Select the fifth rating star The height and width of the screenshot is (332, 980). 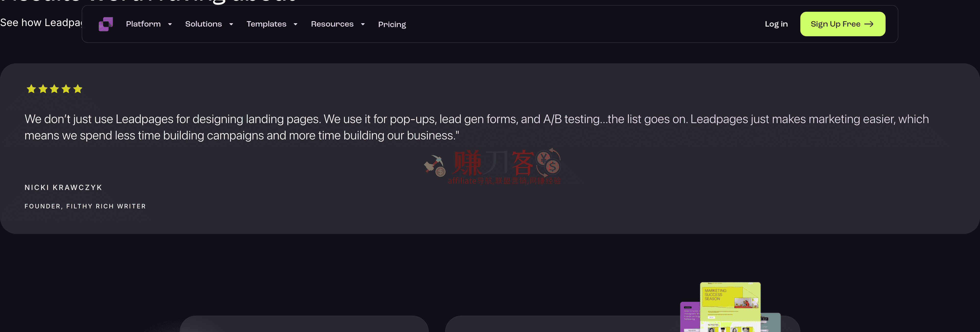tap(78, 89)
